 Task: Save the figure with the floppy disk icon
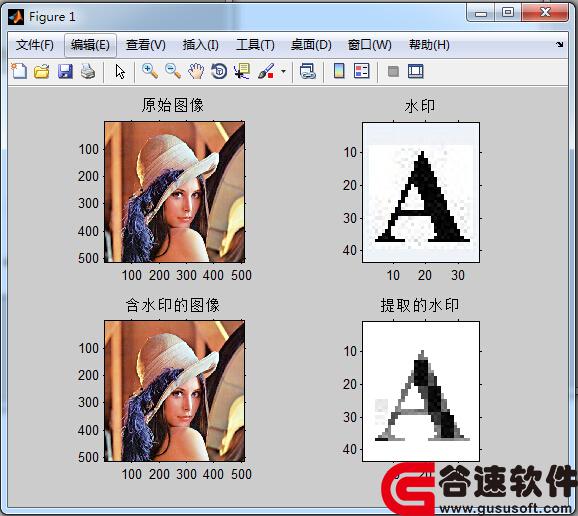click(x=65, y=71)
